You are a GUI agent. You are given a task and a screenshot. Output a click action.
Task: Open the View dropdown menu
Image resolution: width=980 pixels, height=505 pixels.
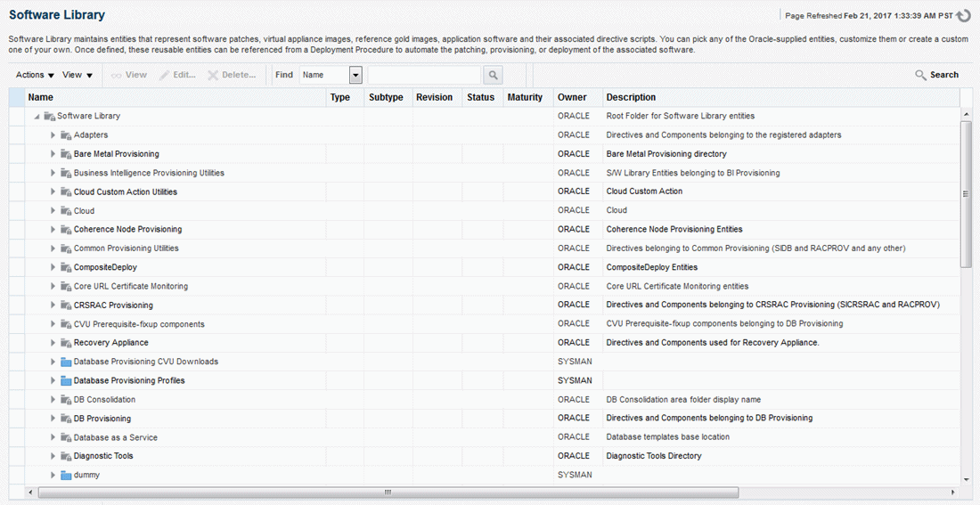coord(78,75)
